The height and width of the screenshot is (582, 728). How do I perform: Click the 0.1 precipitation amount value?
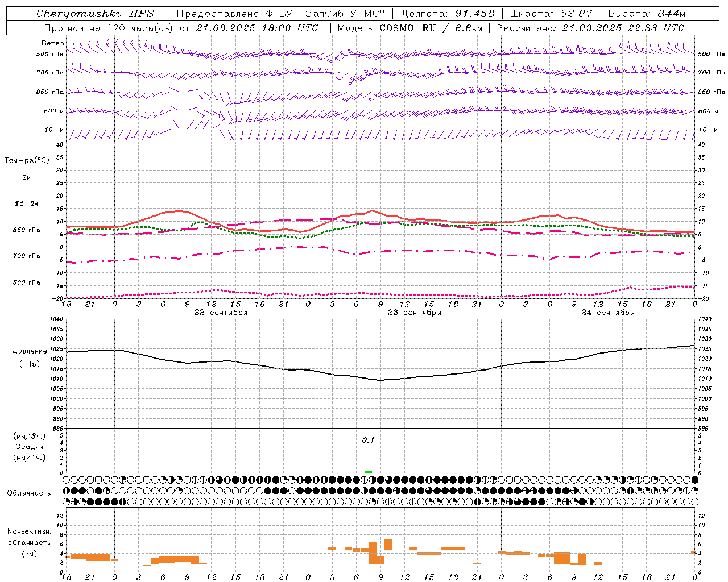tap(368, 440)
